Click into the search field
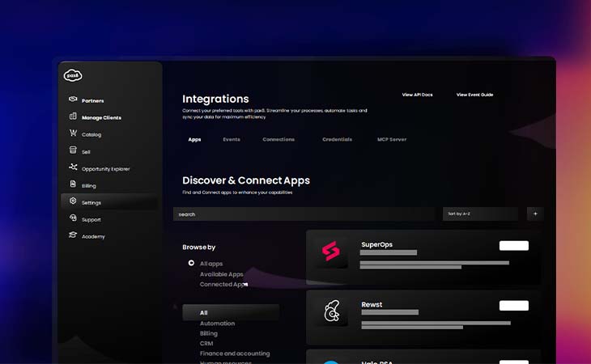The image size is (591, 364). tap(304, 214)
